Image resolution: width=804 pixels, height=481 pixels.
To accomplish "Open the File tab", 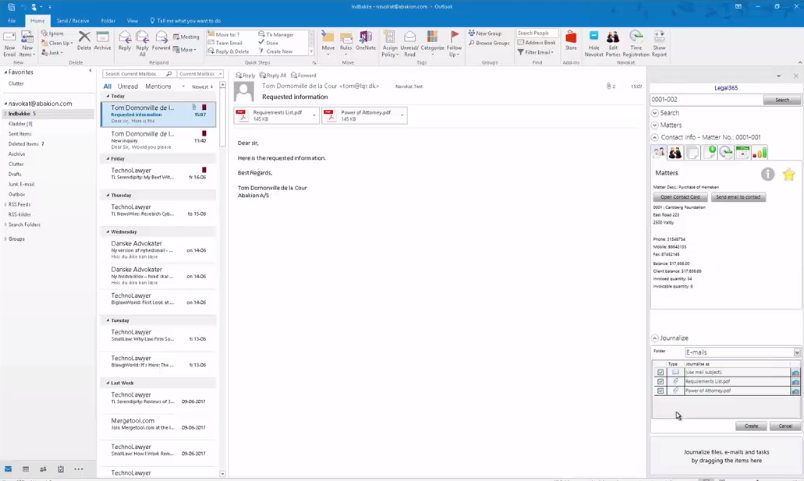I will [12, 21].
